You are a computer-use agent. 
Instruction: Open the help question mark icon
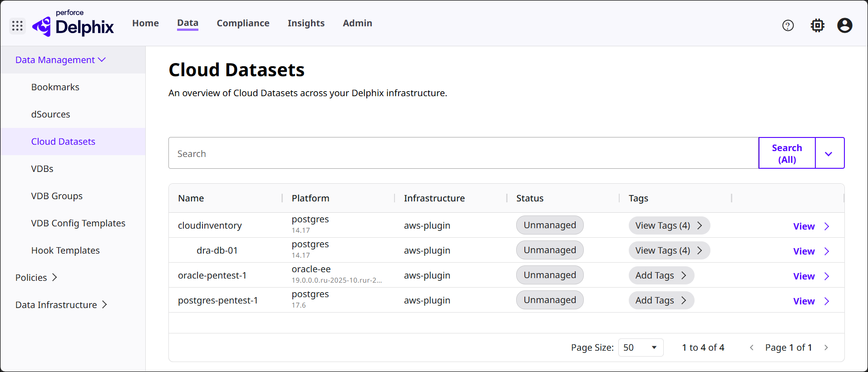[x=788, y=26]
